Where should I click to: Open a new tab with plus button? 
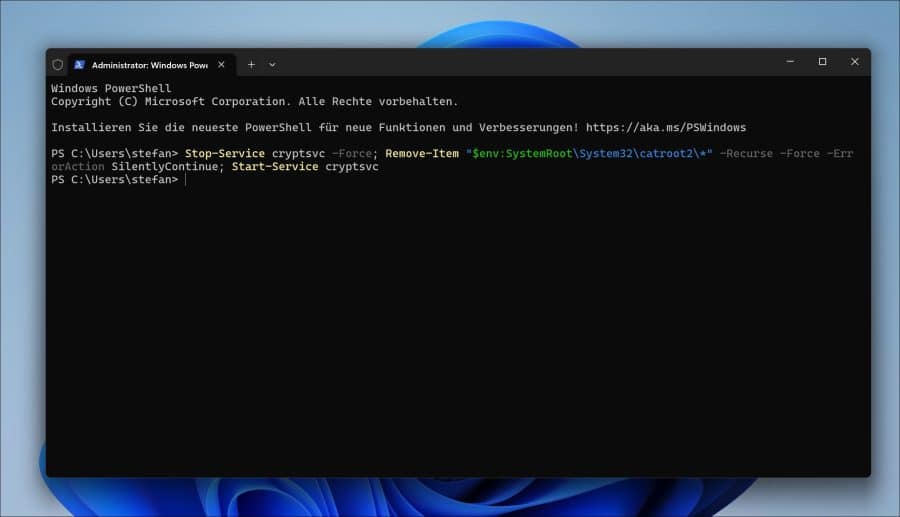coord(251,64)
